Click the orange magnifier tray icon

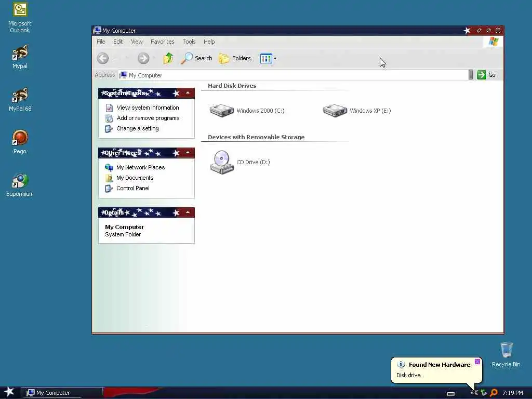(x=494, y=393)
